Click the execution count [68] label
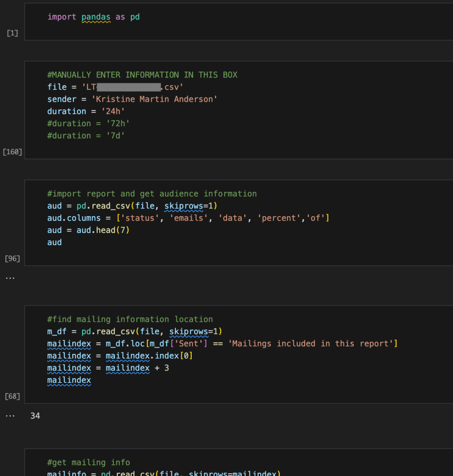The width and height of the screenshot is (453, 476). tap(12, 396)
